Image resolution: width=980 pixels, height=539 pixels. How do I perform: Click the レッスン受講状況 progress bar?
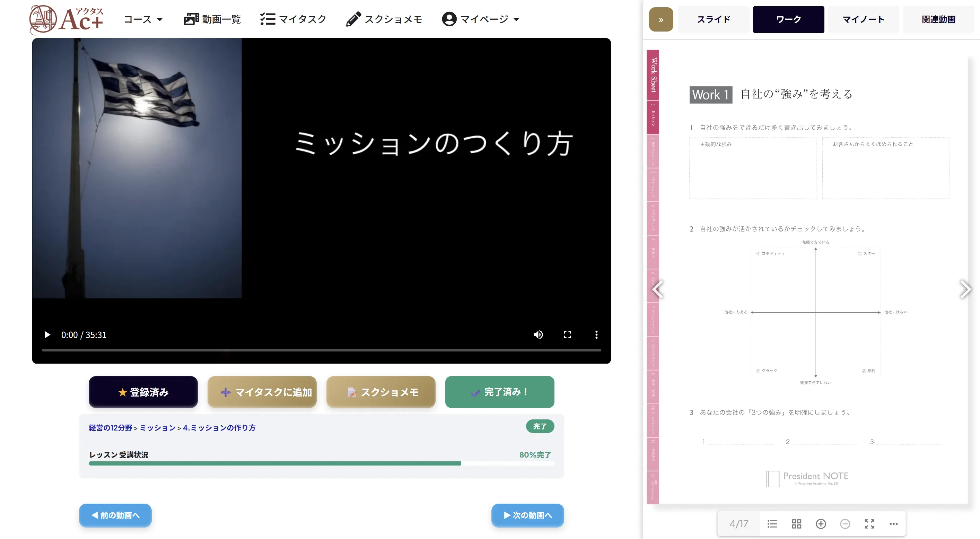pyautogui.click(x=322, y=464)
